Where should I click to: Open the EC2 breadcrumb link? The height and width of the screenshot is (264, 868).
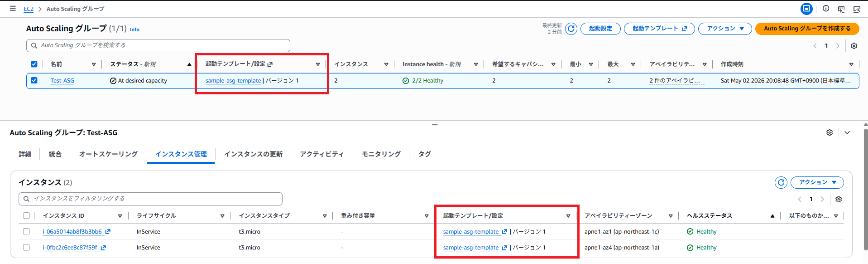tap(29, 9)
